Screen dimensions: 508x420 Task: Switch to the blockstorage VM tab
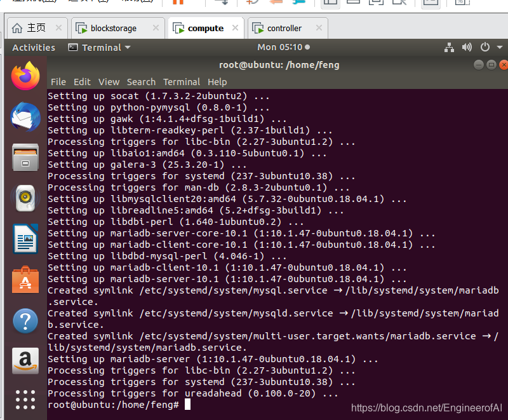[117, 28]
